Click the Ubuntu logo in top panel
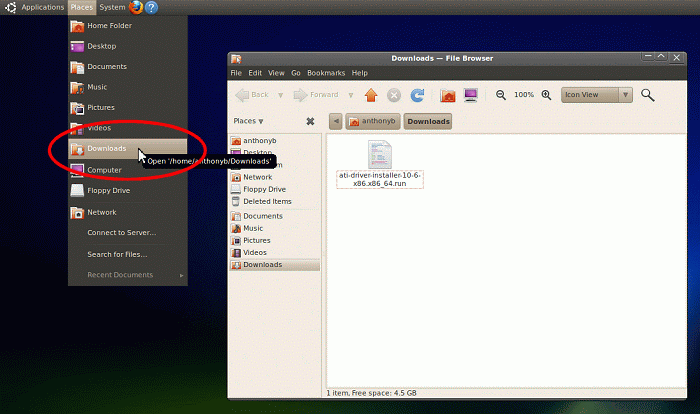This screenshot has width=700, height=414. coord(10,7)
